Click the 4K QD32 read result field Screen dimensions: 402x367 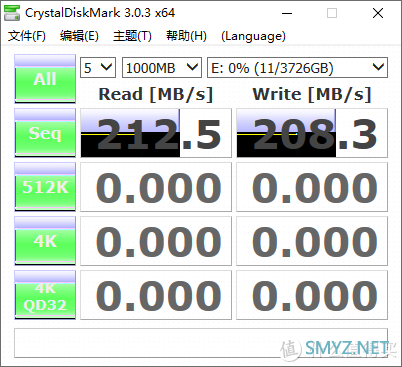point(156,295)
